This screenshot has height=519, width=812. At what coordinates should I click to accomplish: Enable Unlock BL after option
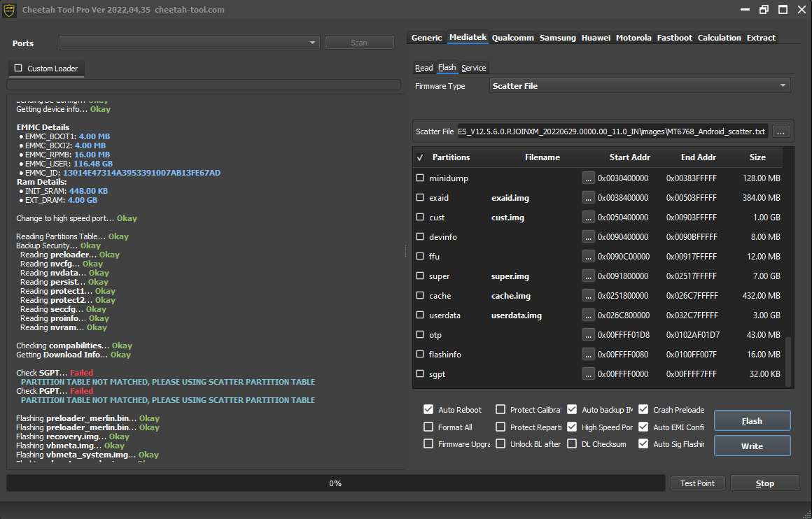500,443
